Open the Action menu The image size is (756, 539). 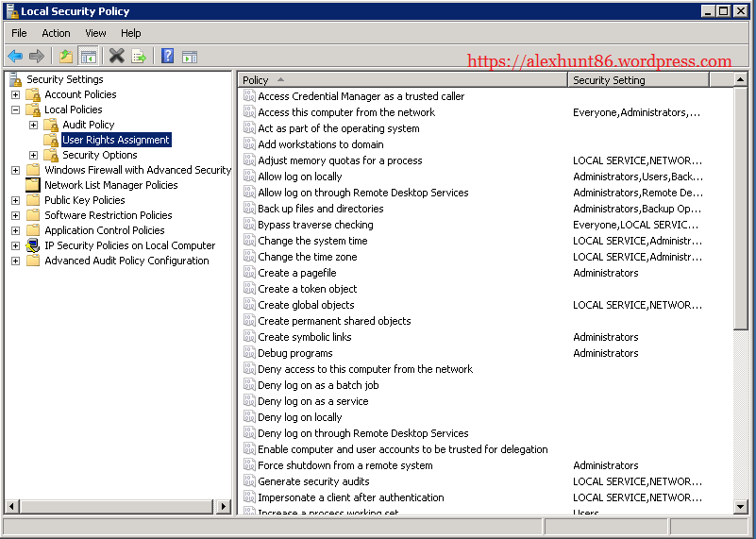pos(56,33)
